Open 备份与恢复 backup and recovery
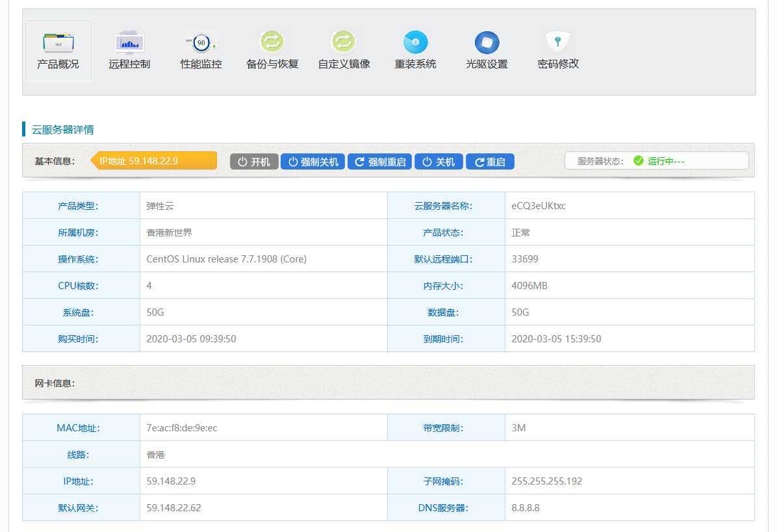 pyautogui.click(x=272, y=51)
